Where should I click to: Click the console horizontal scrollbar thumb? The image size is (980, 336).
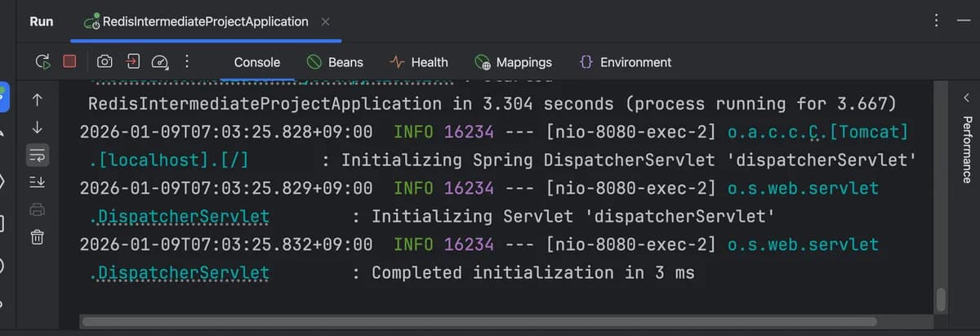coord(479,321)
